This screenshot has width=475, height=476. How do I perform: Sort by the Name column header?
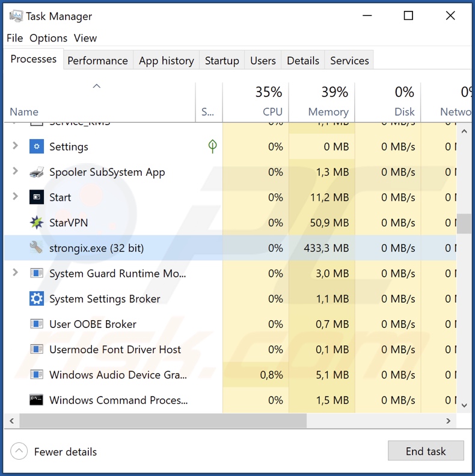point(99,102)
